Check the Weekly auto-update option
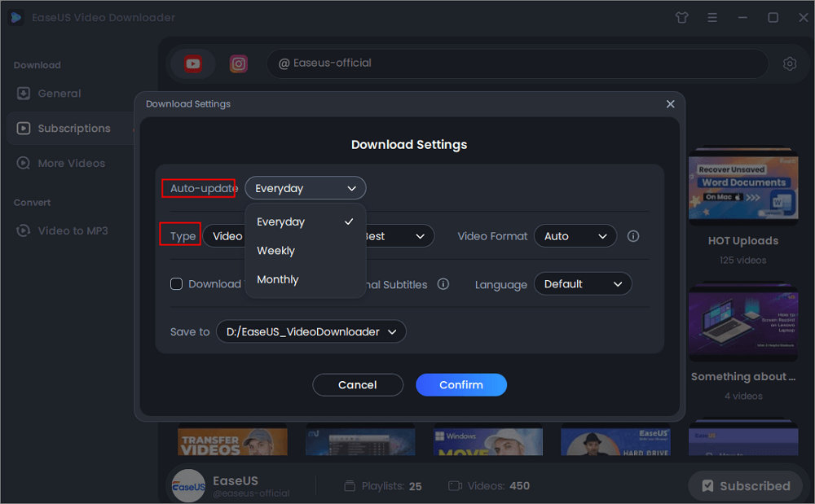815x504 pixels. 275,250
